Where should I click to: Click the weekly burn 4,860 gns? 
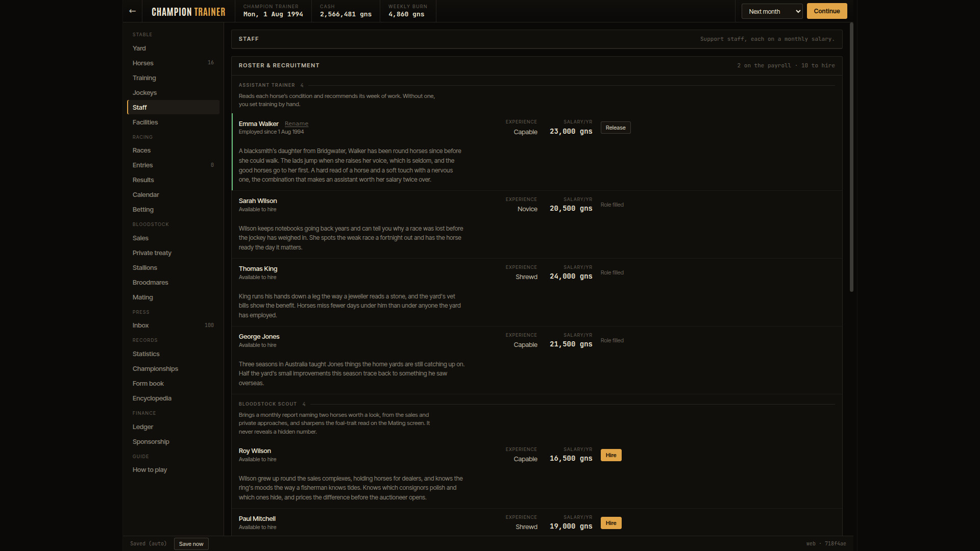tap(406, 14)
